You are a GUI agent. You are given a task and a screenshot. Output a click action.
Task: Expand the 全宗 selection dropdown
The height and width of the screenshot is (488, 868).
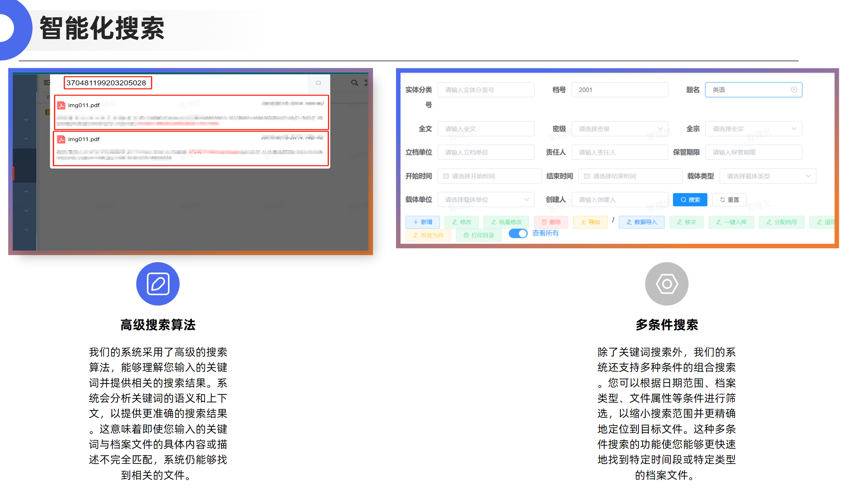pos(753,129)
